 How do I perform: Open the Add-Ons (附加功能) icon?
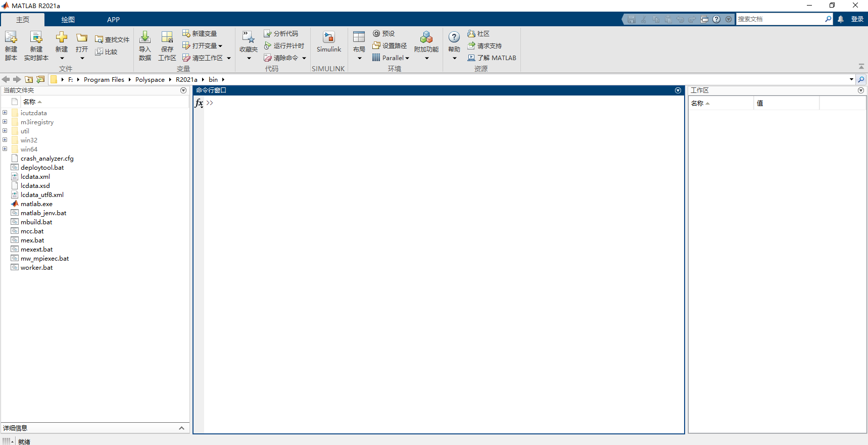[x=426, y=38]
